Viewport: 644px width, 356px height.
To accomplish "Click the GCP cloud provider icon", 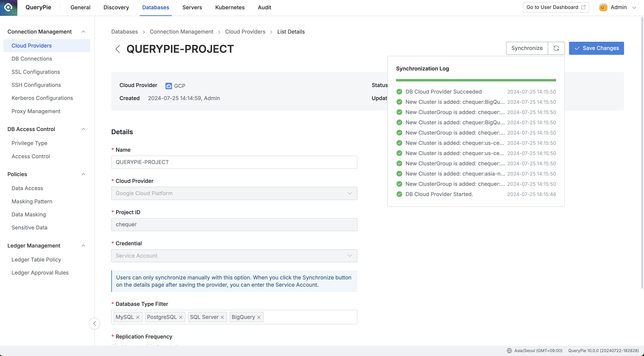I will coord(169,86).
